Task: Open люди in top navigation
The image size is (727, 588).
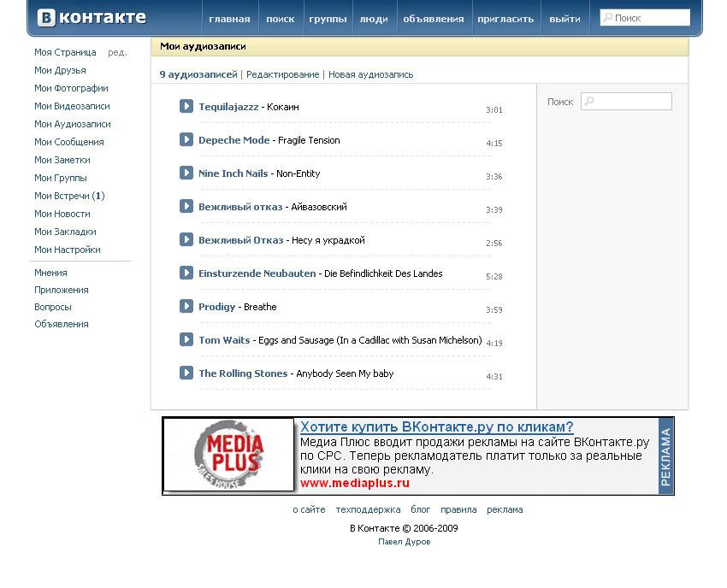Action: pyautogui.click(x=374, y=19)
